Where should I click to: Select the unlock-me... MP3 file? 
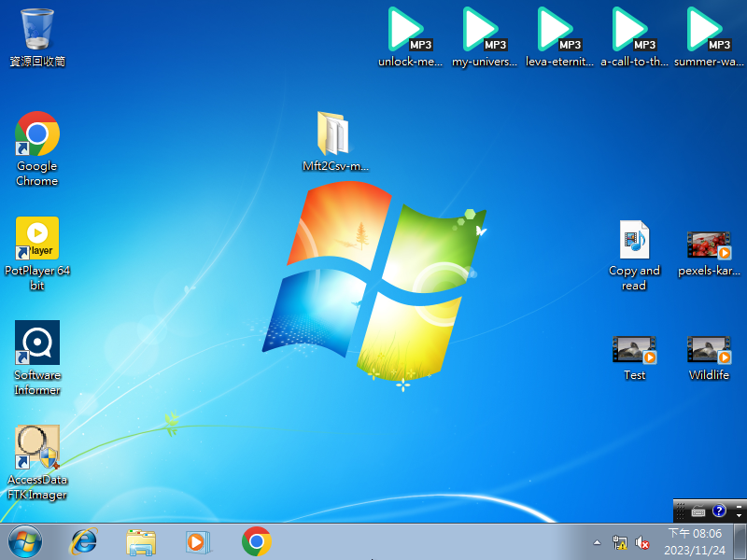[410, 37]
